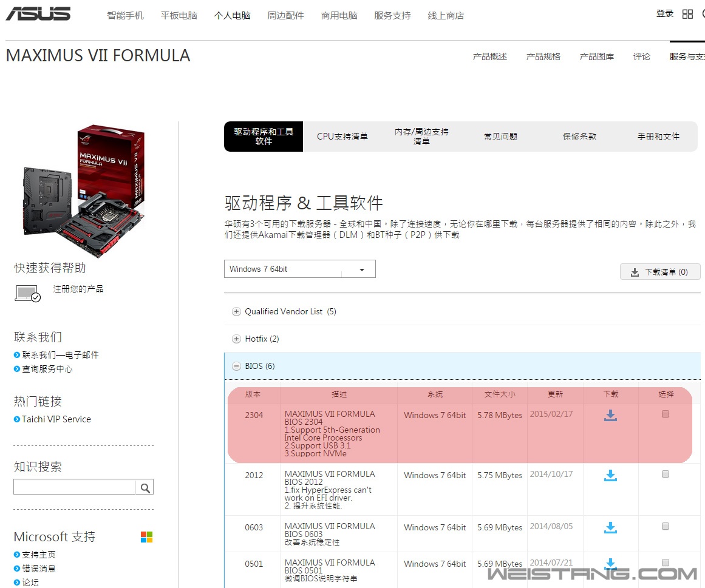The height and width of the screenshot is (588, 705).
Task: Click the download icon for BIOS 2012
Action: (x=610, y=475)
